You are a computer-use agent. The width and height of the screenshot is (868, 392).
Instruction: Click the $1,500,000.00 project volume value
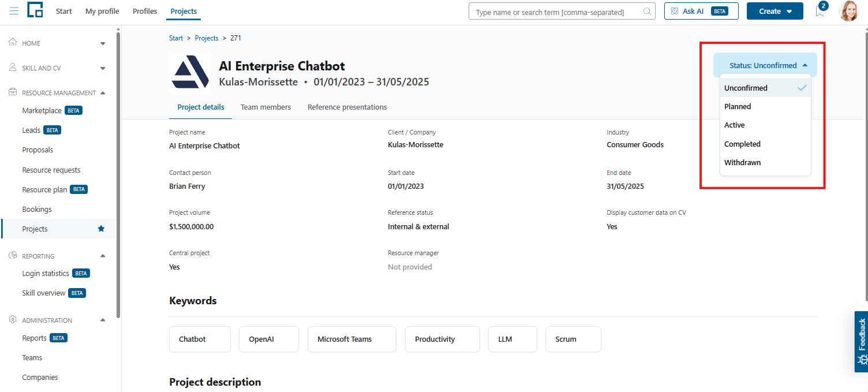191,226
